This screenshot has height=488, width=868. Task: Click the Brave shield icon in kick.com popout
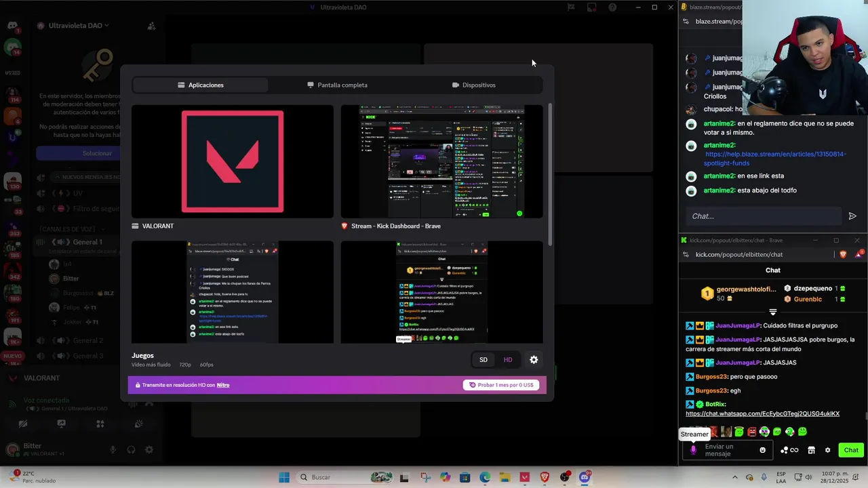(843, 254)
